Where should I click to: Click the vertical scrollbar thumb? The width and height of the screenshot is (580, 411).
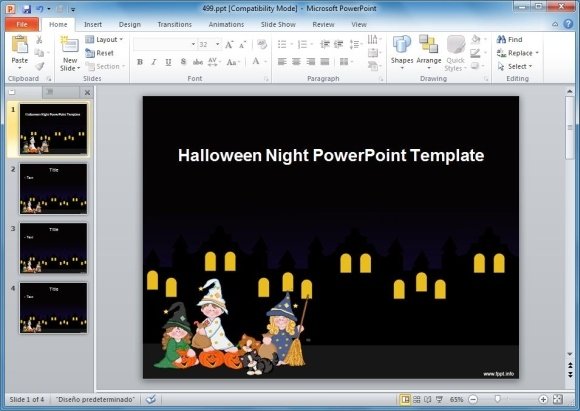click(x=570, y=128)
